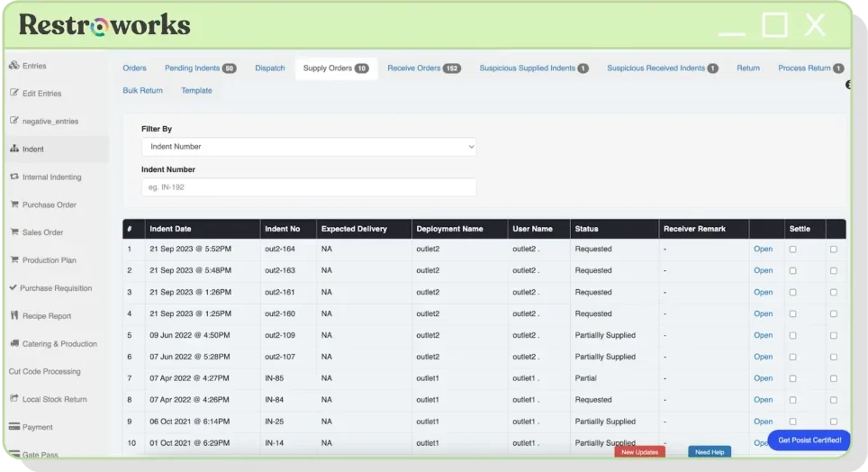
Task: Switch to the Dispatch tab
Action: click(269, 68)
